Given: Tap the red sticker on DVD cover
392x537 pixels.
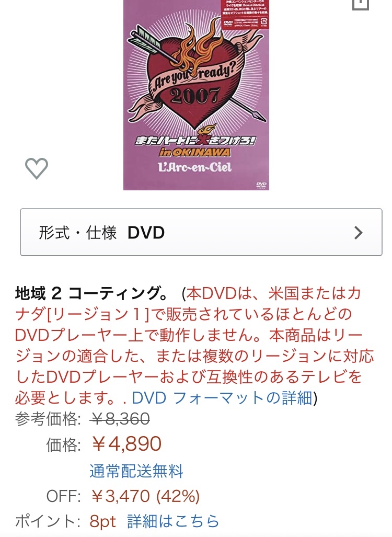Looking at the screenshot, I should 246,15.
